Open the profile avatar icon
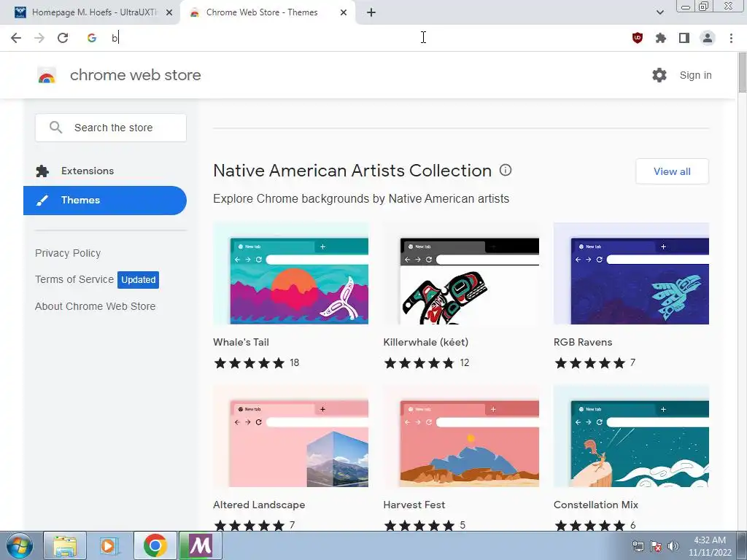 pos(708,38)
